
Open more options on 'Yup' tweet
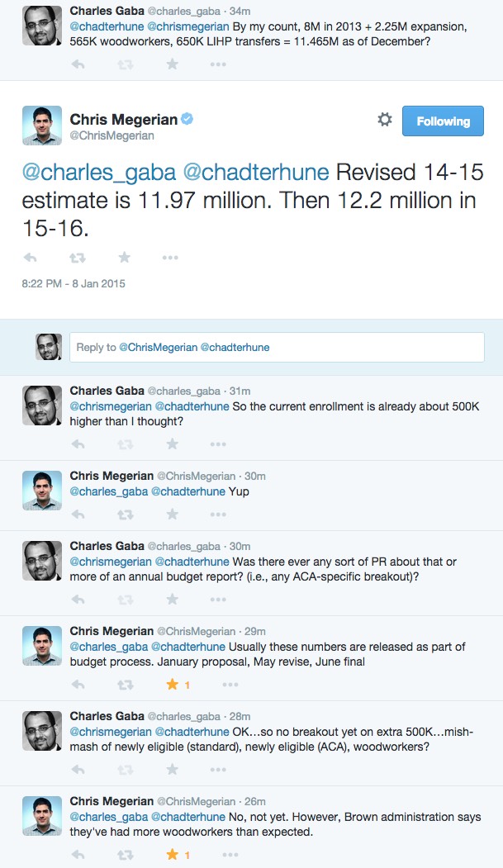219,515
